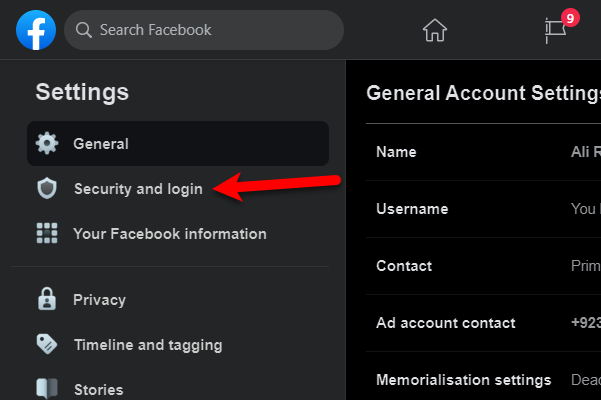601x400 pixels.
Task: Open Your Facebook information section
Action: [x=170, y=234]
